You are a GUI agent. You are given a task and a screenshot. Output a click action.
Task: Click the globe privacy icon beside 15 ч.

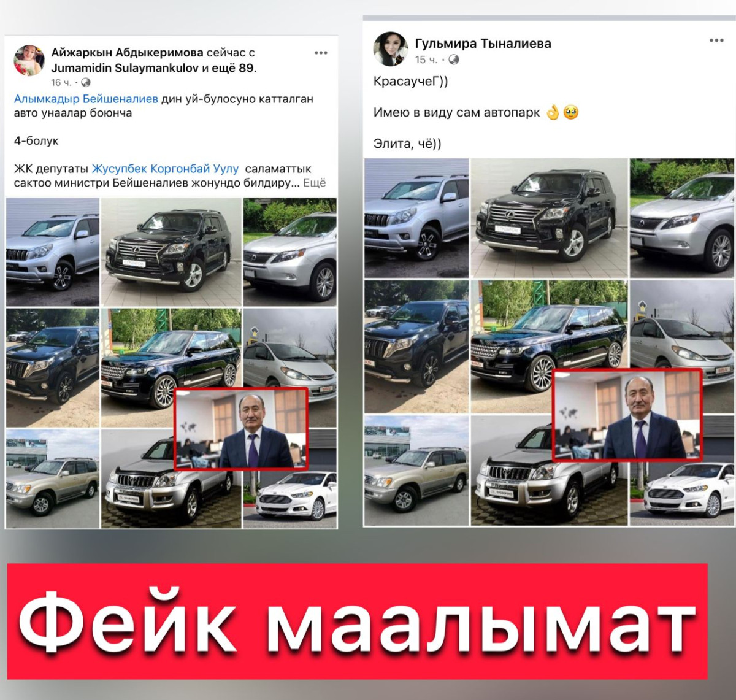click(454, 60)
